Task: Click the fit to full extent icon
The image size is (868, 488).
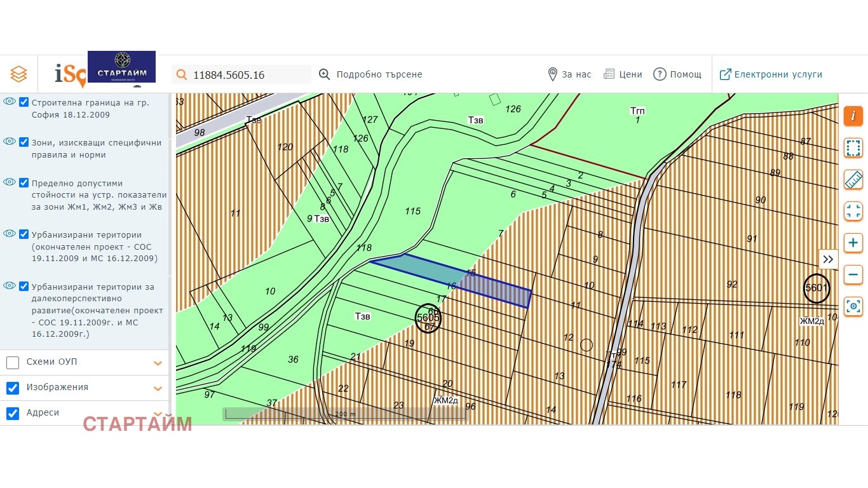Action: pos(853,211)
